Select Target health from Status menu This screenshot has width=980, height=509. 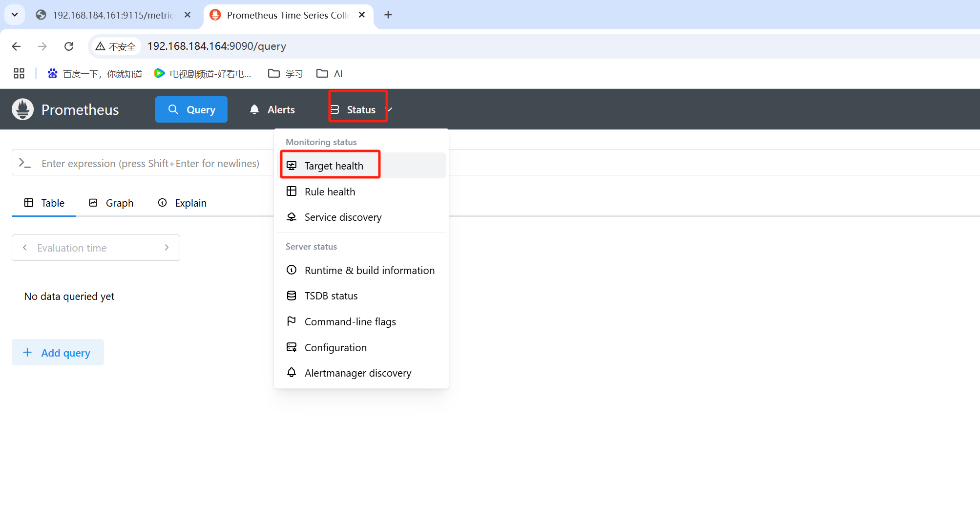point(362,166)
